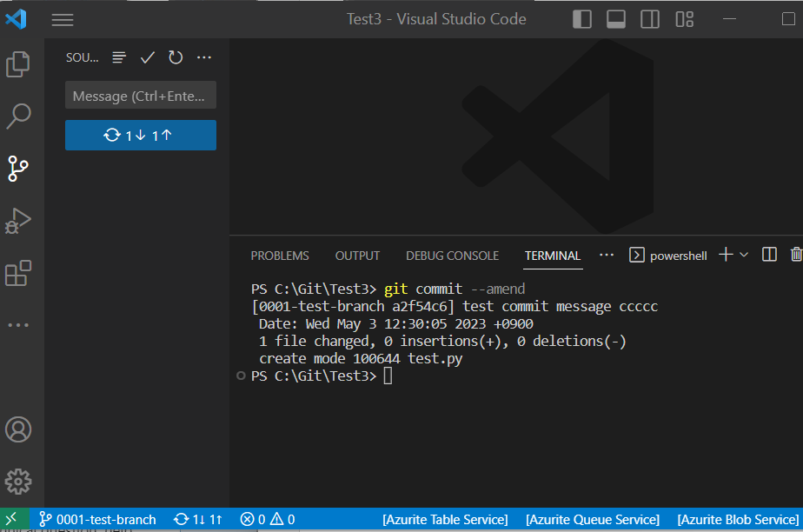
Task: Switch to the PROBLEMS tab
Action: pyautogui.click(x=280, y=256)
